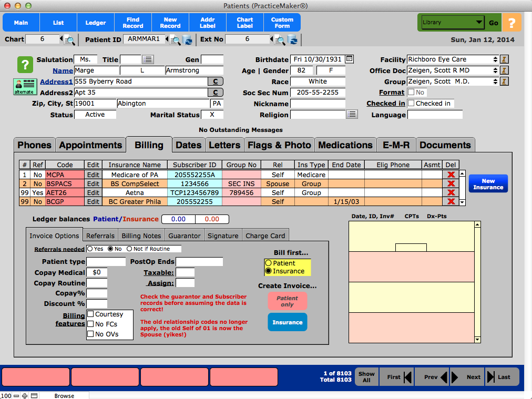Delete the BC Greater Phila insurance row
Image resolution: width=532 pixels, height=399 pixels.
451,201
